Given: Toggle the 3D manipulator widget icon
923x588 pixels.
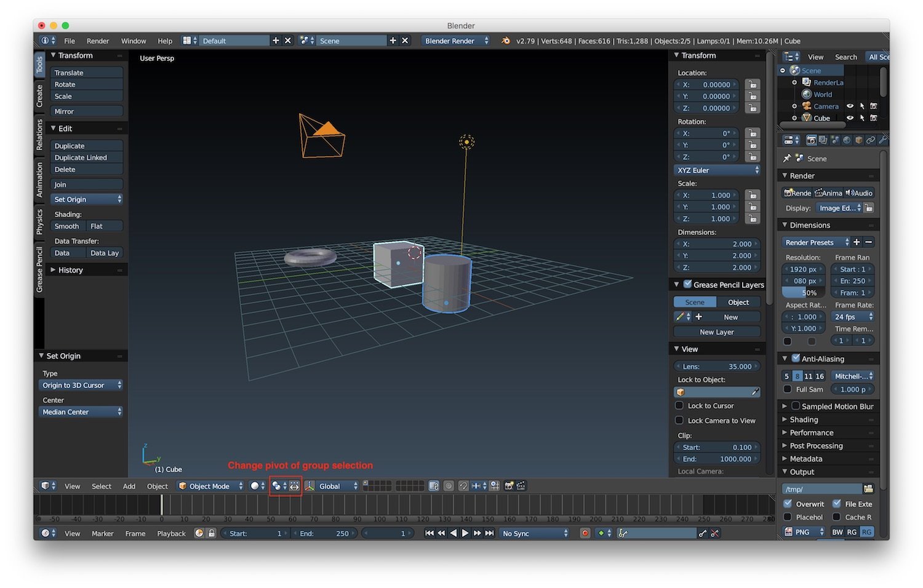Looking at the screenshot, I should pos(310,486).
